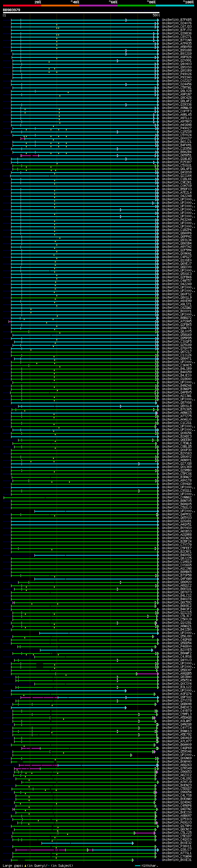Click the yellow large-gap triangle in the legend
Screen dimensions: 197x868
(x=25, y=865)
